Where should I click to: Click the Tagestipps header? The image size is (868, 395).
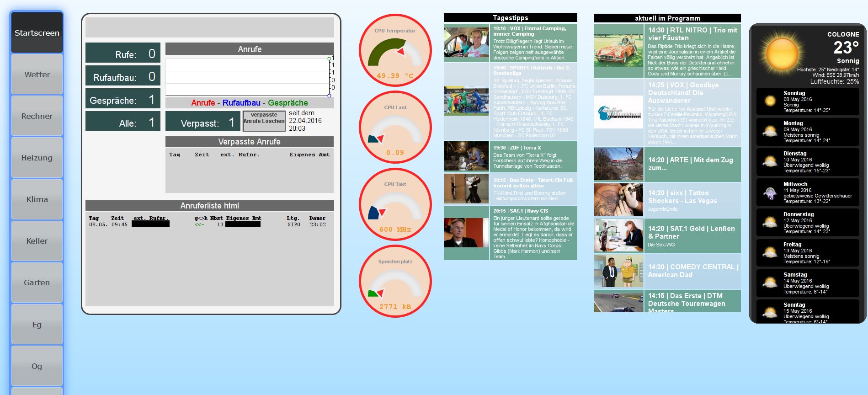pyautogui.click(x=511, y=18)
